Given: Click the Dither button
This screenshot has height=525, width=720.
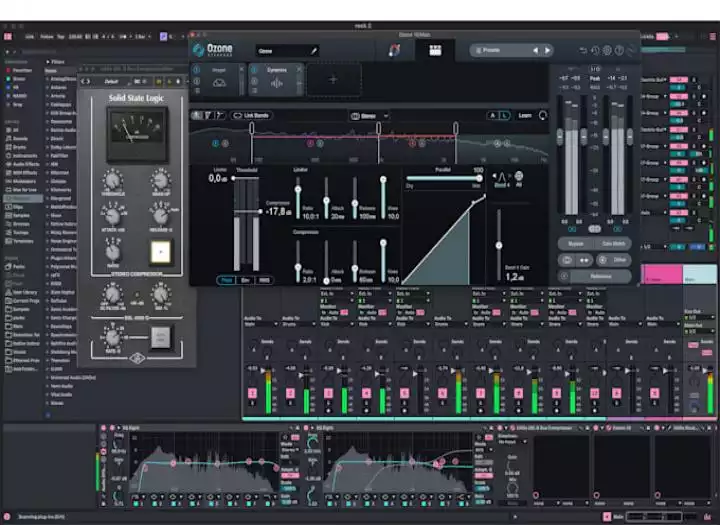Looking at the screenshot, I should click(x=614, y=260).
